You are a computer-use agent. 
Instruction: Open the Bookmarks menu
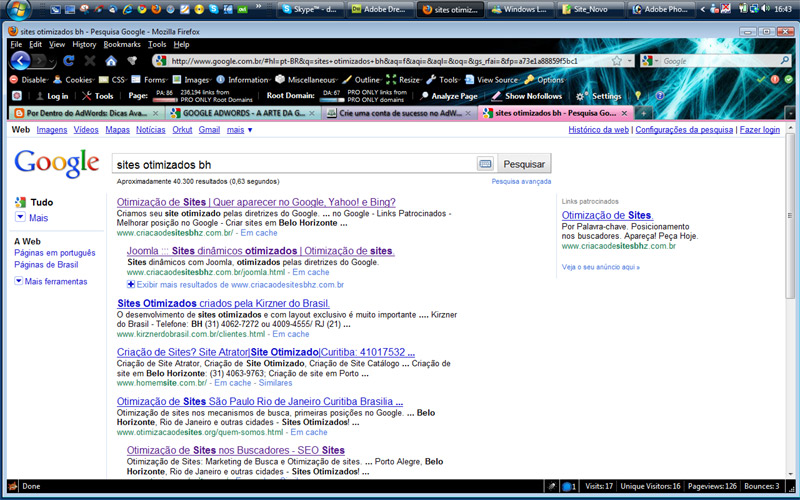122,44
